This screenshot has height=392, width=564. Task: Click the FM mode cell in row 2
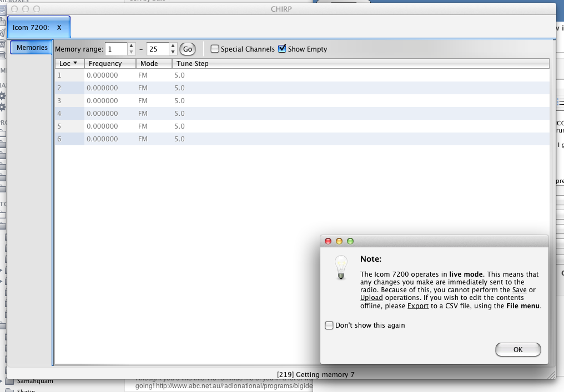154,88
